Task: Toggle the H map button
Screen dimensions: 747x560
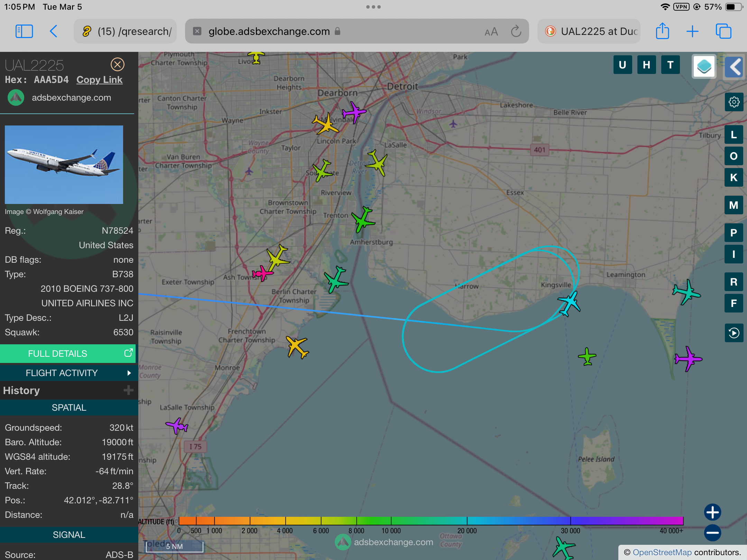Action: tap(646, 65)
